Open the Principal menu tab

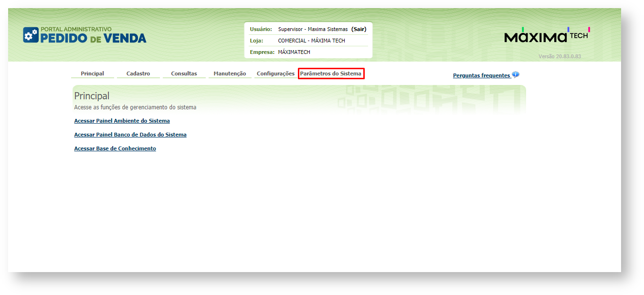tap(92, 74)
